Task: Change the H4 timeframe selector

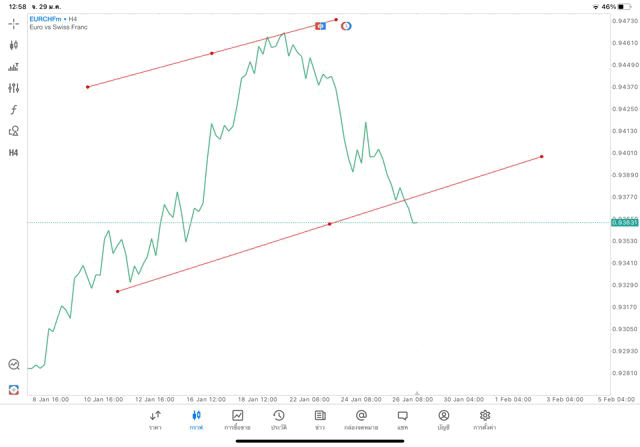Action: point(14,153)
